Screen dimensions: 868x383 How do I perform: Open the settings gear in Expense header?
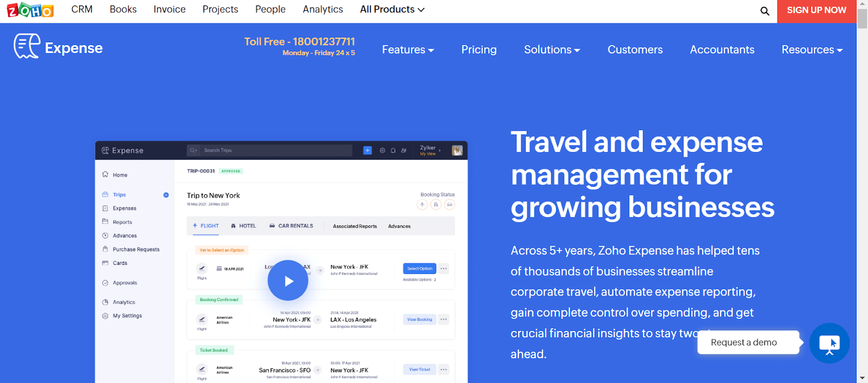coord(382,150)
